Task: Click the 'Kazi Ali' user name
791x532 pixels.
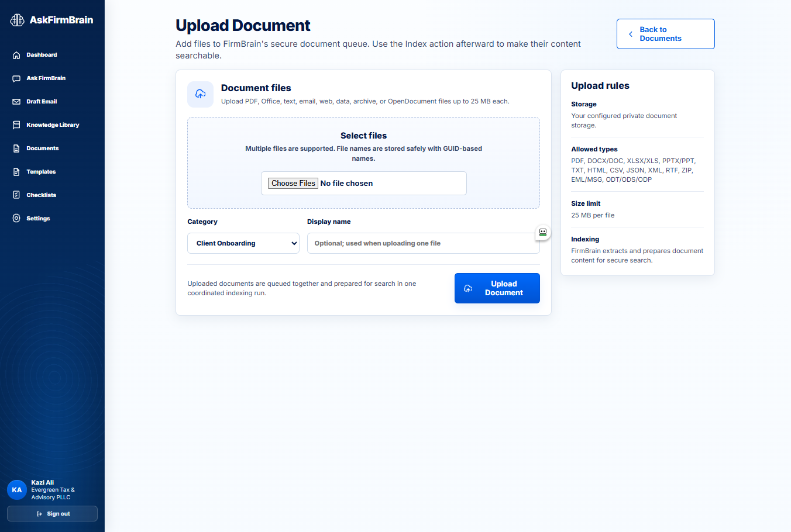Action: 42,482
